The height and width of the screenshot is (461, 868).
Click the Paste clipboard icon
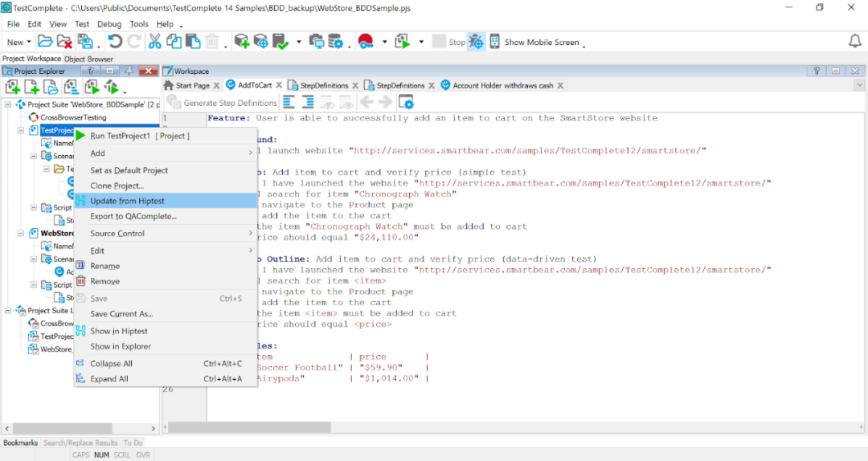193,42
